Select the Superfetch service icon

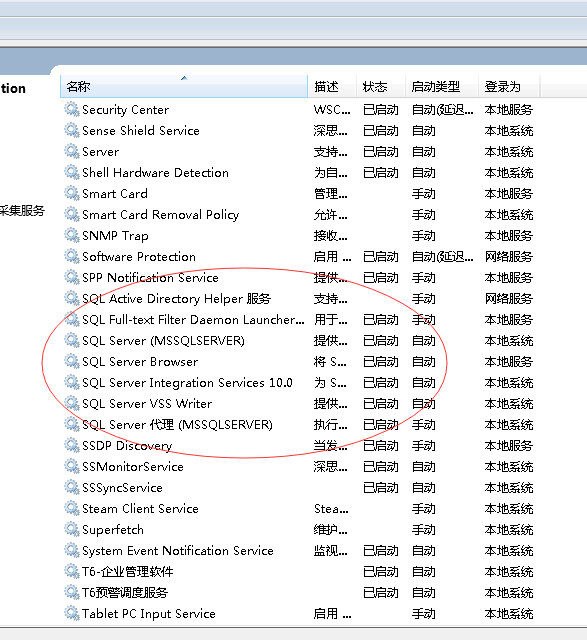click(x=72, y=530)
